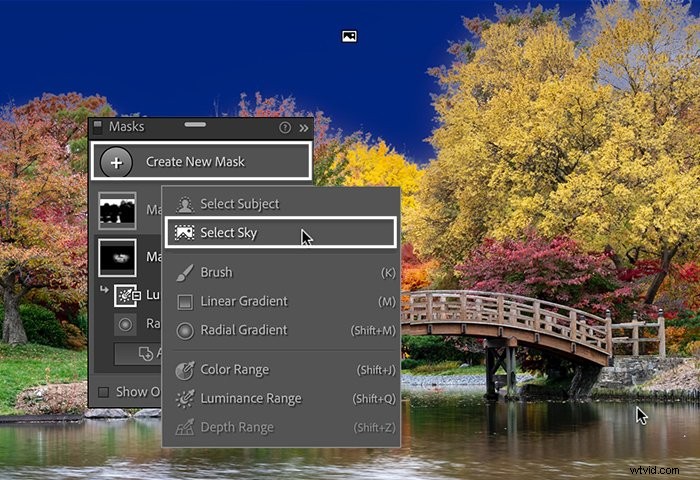Click the Masks panel drag handle
Image resolution: width=700 pixels, height=480 pixels.
click(195, 125)
